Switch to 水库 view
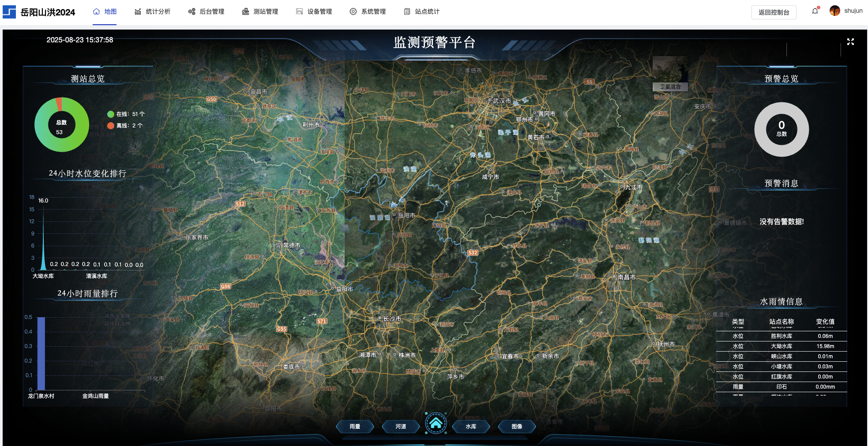Viewport: 868px width, 446px height. pos(471,427)
